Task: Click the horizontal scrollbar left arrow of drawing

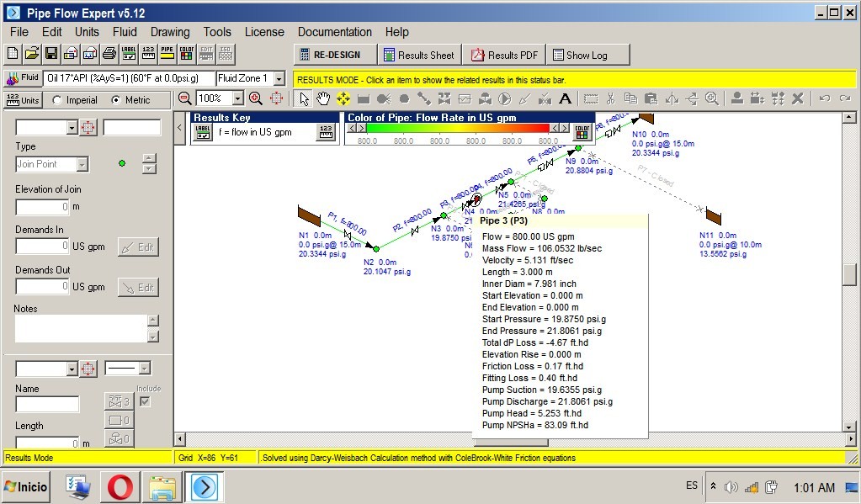Action: (x=179, y=439)
